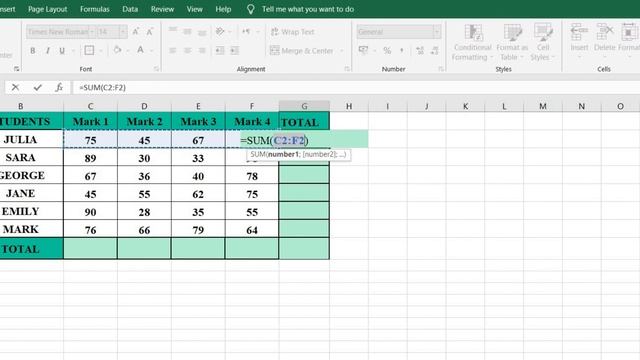Click the TOTAL header cell in column G
This screenshot has height=360, width=640.
click(x=304, y=122)
